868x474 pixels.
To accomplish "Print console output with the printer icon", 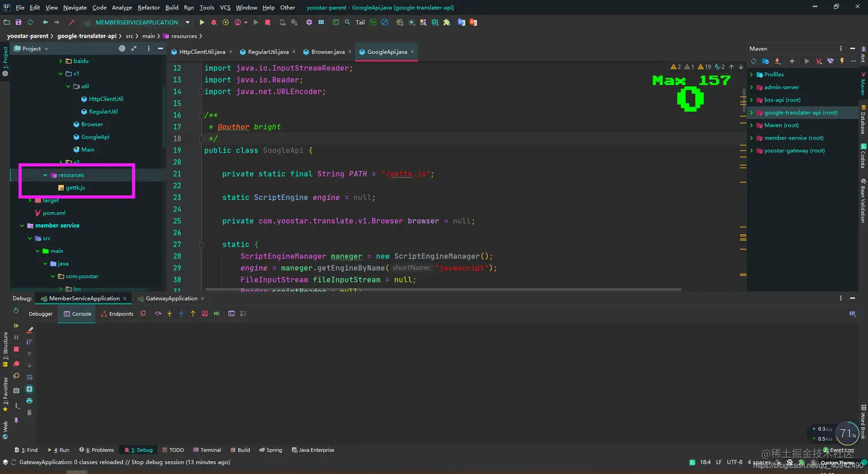I will pyautogui.click(x=29, y=401).
